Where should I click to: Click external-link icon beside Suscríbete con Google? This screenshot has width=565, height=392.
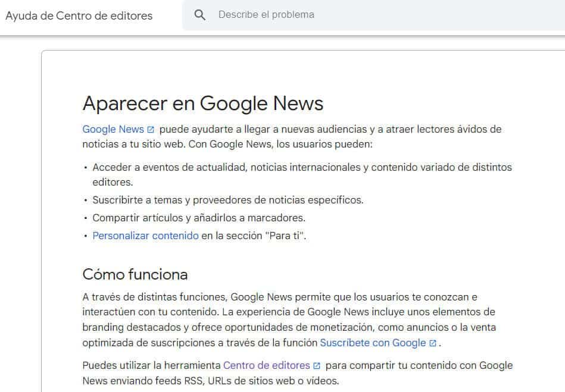(433, 343)
